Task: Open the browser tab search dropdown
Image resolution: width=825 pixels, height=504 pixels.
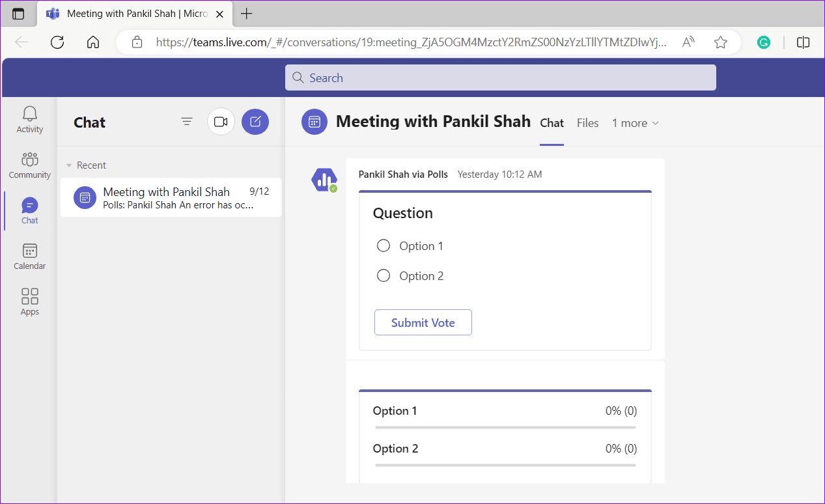Action: (x=18, y=13)
